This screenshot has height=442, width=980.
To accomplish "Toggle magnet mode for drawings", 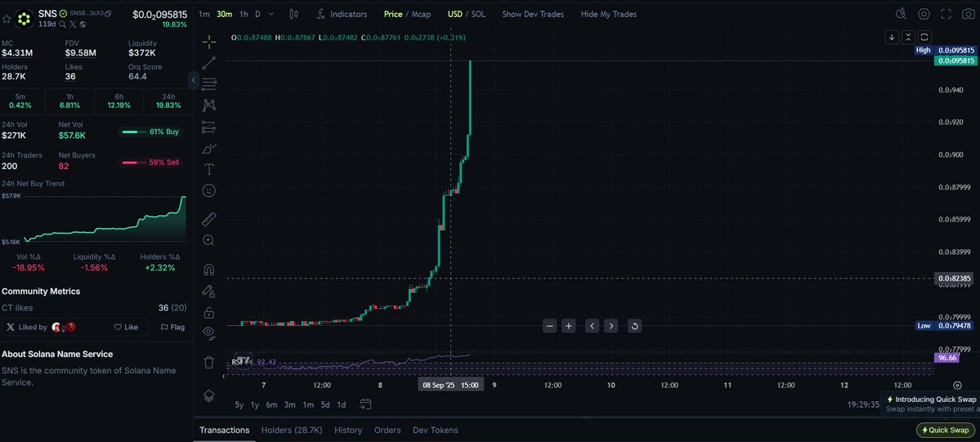I will [x=209, y=270].
